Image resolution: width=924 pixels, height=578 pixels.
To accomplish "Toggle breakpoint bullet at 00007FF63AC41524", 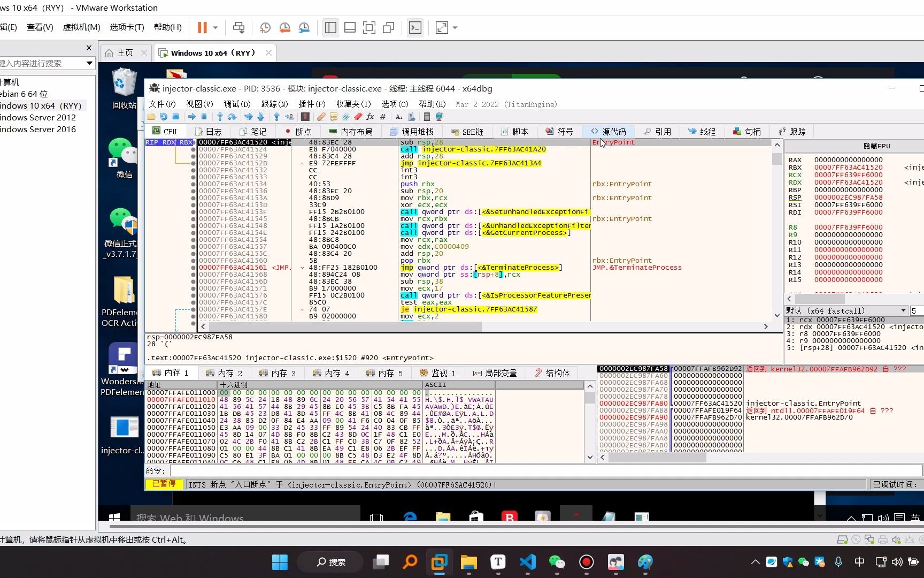I will click(x=194, y=149).
